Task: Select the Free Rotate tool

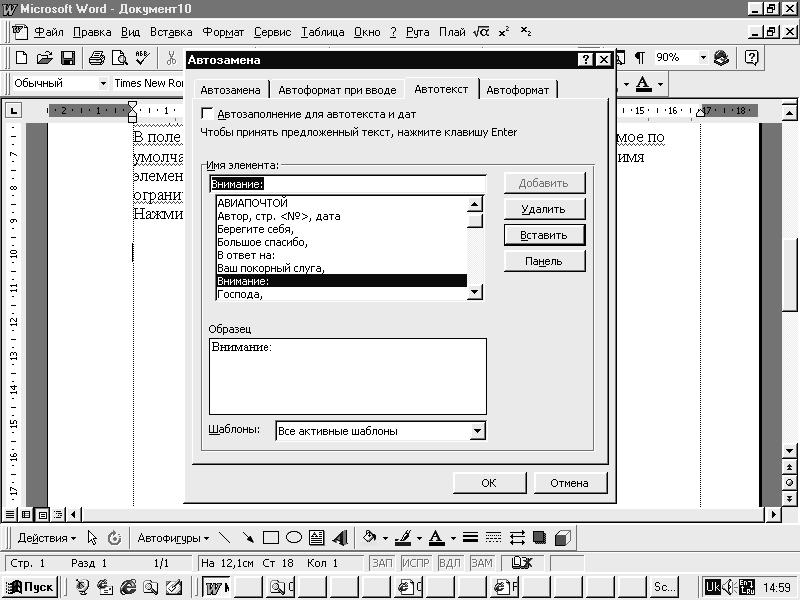Action: pyautogui.click(x=114, y=538)
